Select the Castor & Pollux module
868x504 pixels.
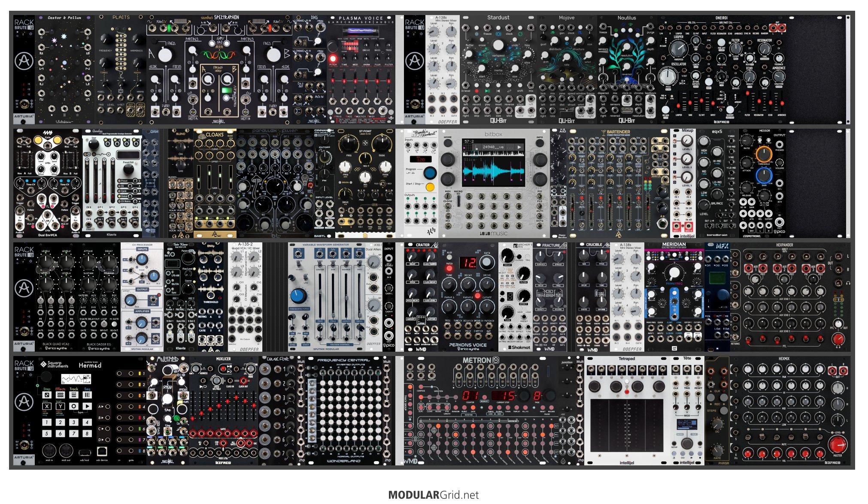pyautogui.click(x=64, y=69)
